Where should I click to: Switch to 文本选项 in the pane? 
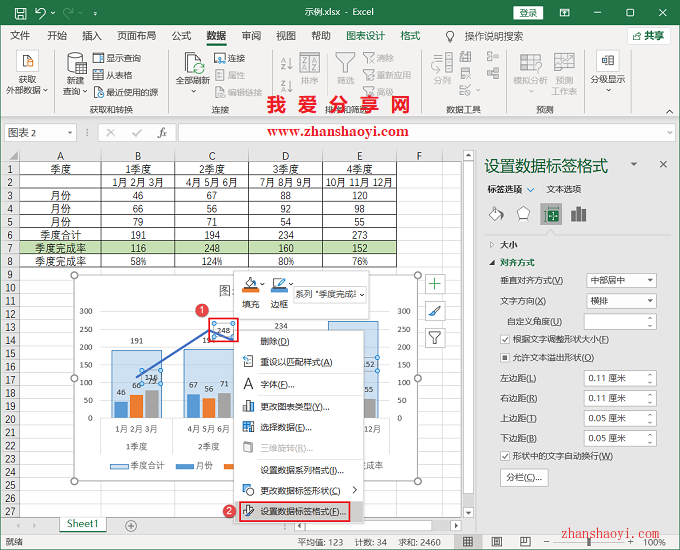pyautogui.click(x=563, y=189)
